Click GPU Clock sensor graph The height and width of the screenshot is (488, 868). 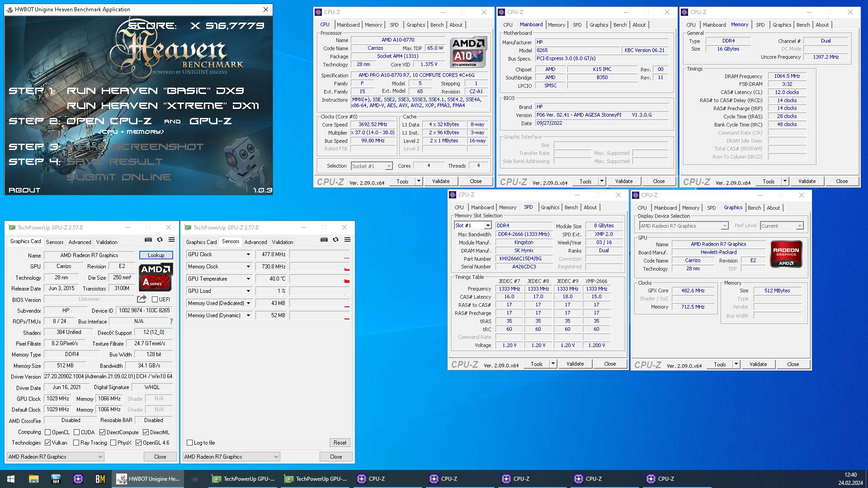[x=320, y=254]
